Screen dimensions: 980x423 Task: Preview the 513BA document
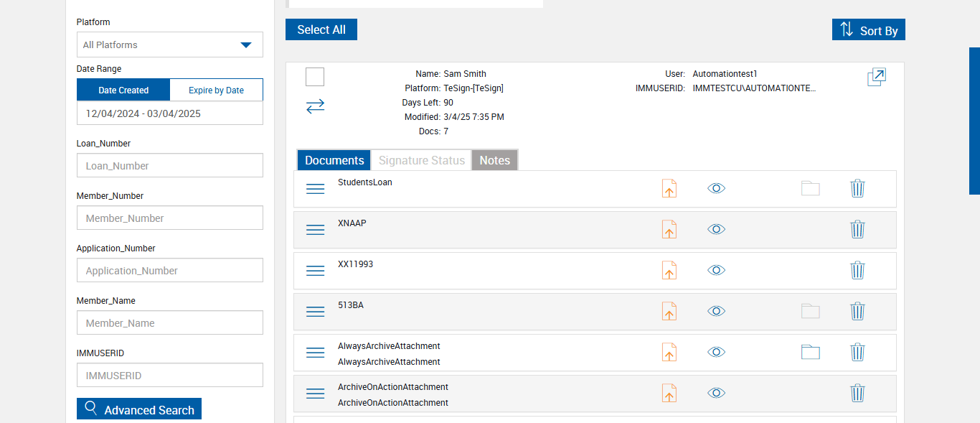716,311
